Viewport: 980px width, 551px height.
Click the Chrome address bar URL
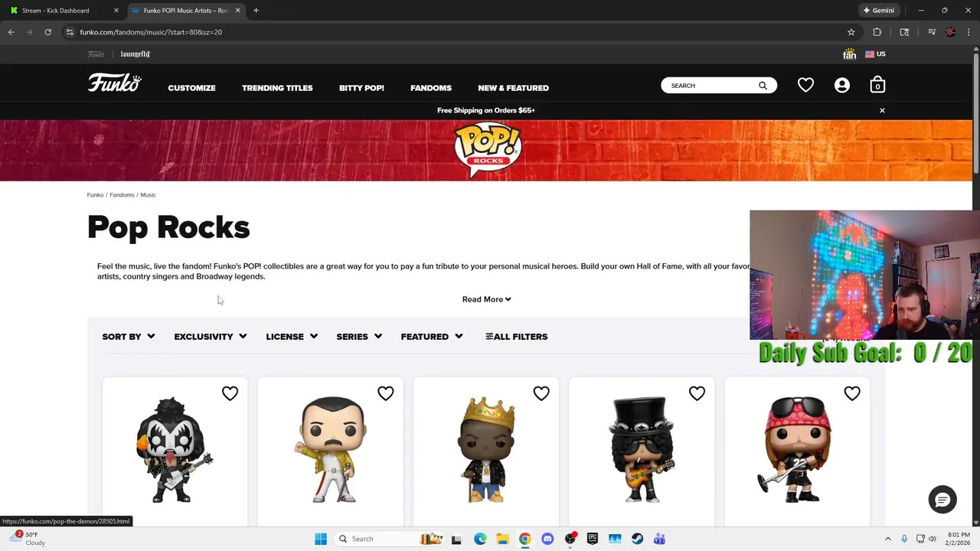click(151, 32)
